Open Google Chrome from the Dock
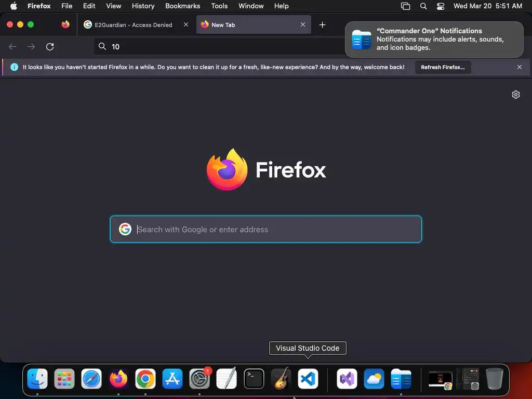Screen dimensions: 532x399 [145, 379]
